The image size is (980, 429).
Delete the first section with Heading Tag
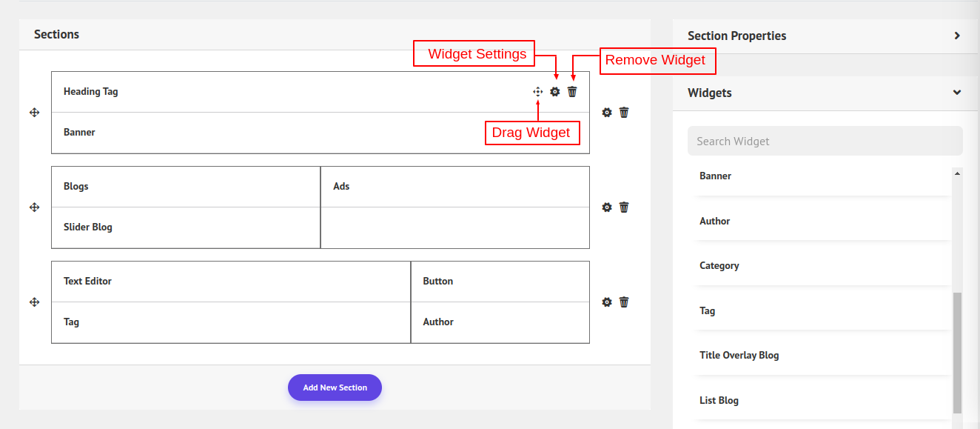tap(624, 113)
